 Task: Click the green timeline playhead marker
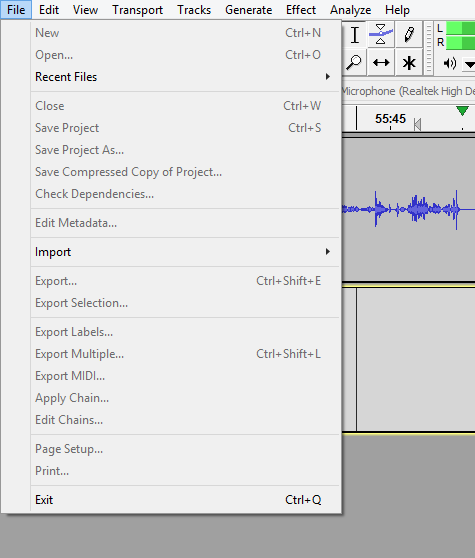click(462, 111)
